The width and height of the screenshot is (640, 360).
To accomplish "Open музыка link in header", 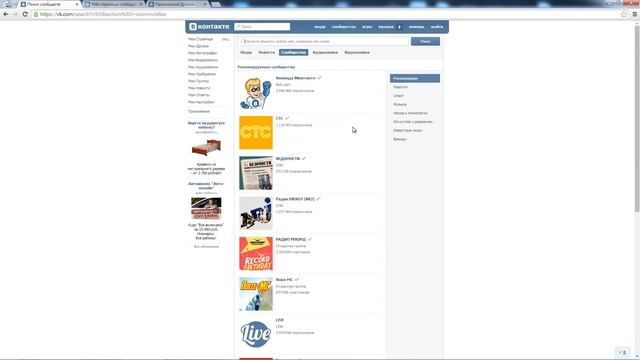I will (386, 27).
